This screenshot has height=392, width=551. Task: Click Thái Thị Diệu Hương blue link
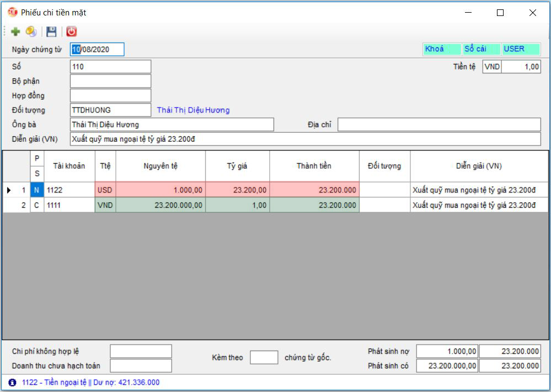pos(193,110)
